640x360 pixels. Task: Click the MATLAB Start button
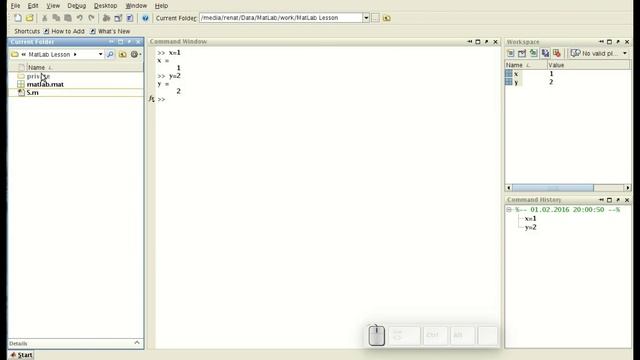21,355
